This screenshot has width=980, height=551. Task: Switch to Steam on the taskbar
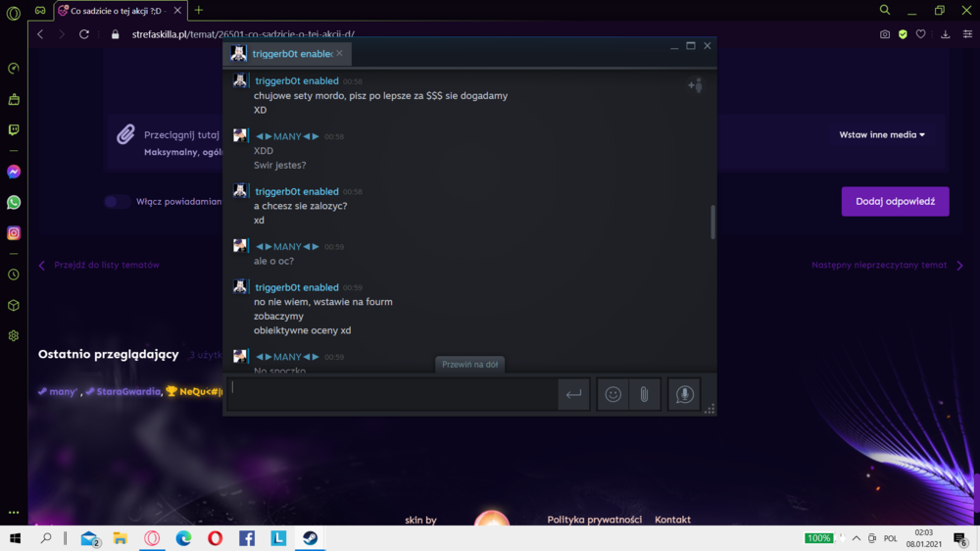(310, 538)
